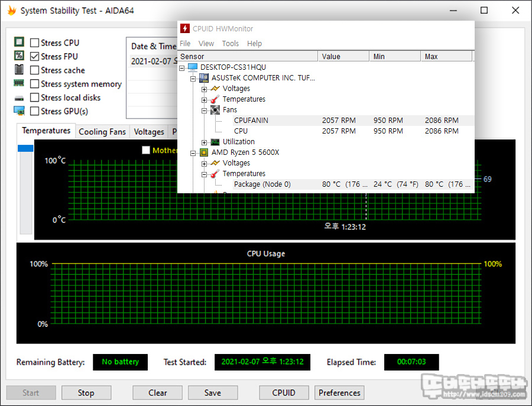Click the Stress GPU monitor icon
Screen dimensions: 532x406
[19, 111]
